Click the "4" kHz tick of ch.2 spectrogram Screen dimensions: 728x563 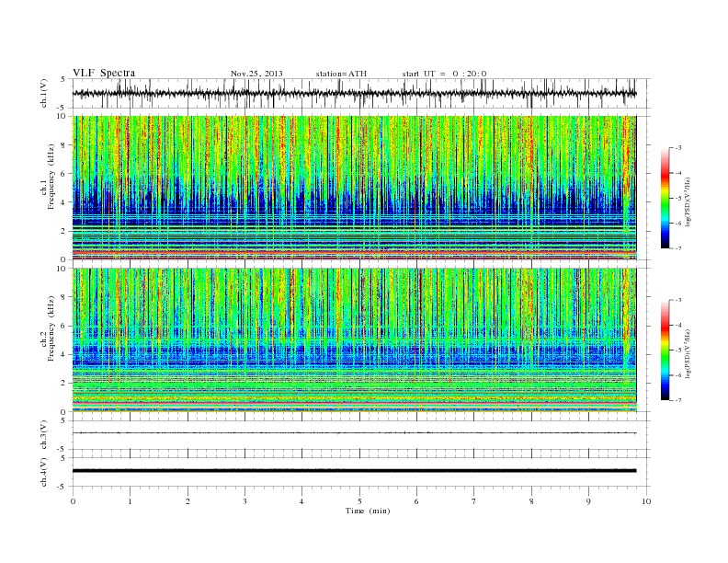point(64,354)
